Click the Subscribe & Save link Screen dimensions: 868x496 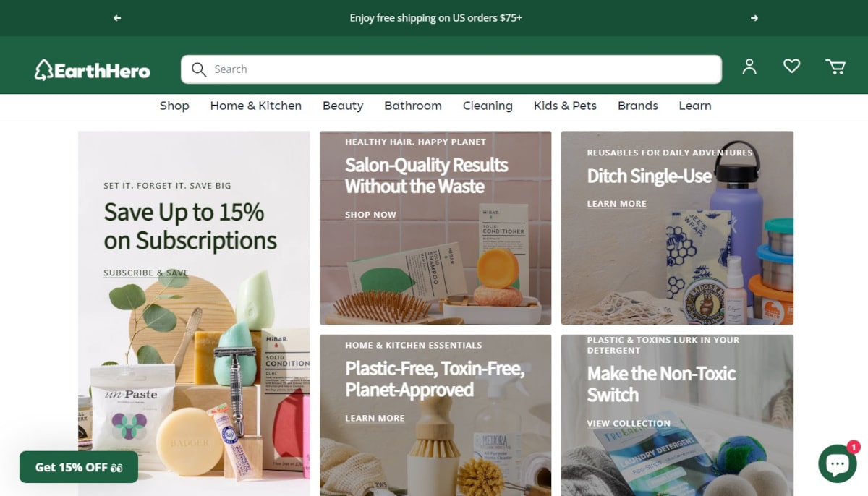click(x=146, y=273)
